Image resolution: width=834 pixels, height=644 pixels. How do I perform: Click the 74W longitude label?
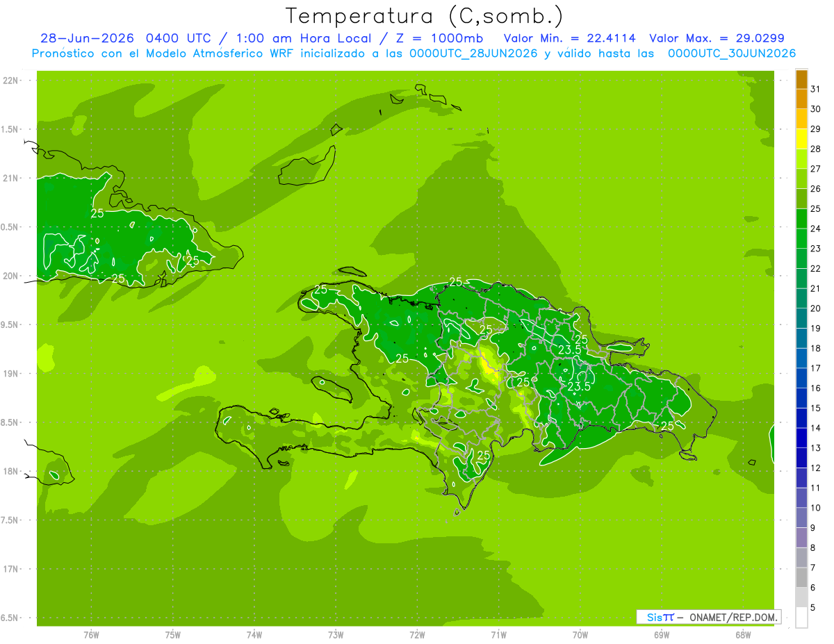tap(254, 634)
